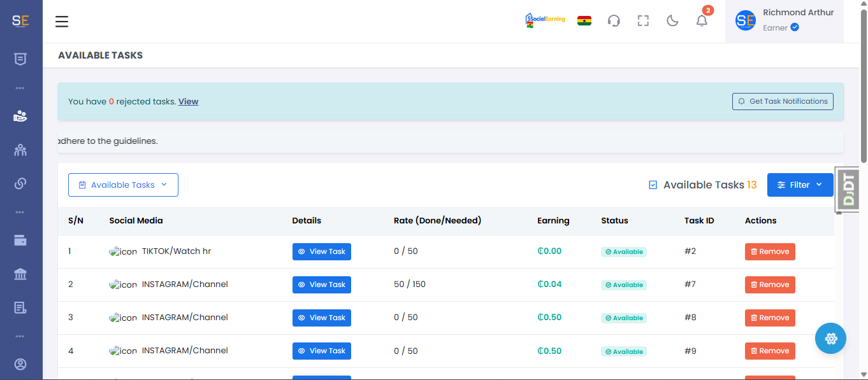Image resolution: width=868 pixels, height=380 pixels.
Task: Open the team members icon in the sidebar
Action: pos(20,150)
